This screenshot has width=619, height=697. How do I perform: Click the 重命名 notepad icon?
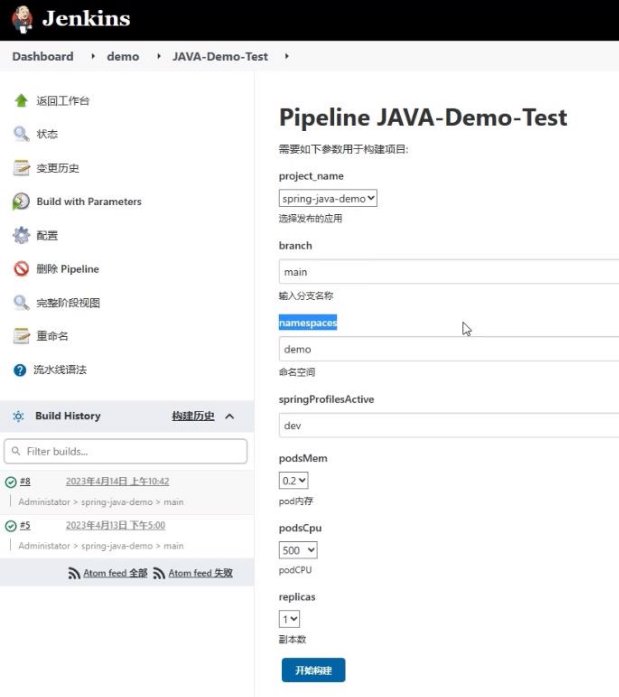pyautogui.click(x=21, y=336)
